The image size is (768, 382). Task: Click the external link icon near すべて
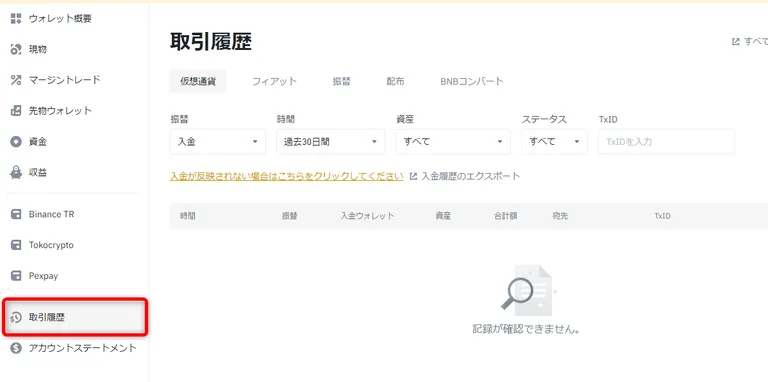735,42
